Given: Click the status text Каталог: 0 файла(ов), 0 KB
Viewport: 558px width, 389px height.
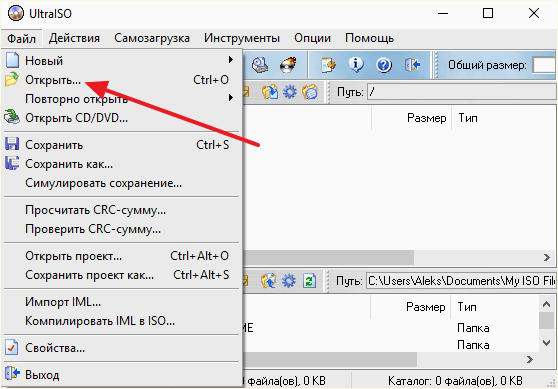Looking at the screenshot, I should (455, 381).
